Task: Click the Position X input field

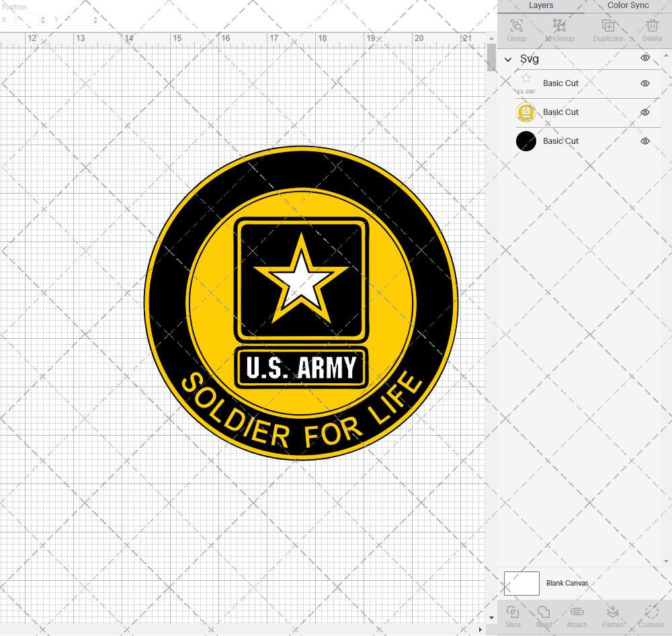Action: point(26,19)
